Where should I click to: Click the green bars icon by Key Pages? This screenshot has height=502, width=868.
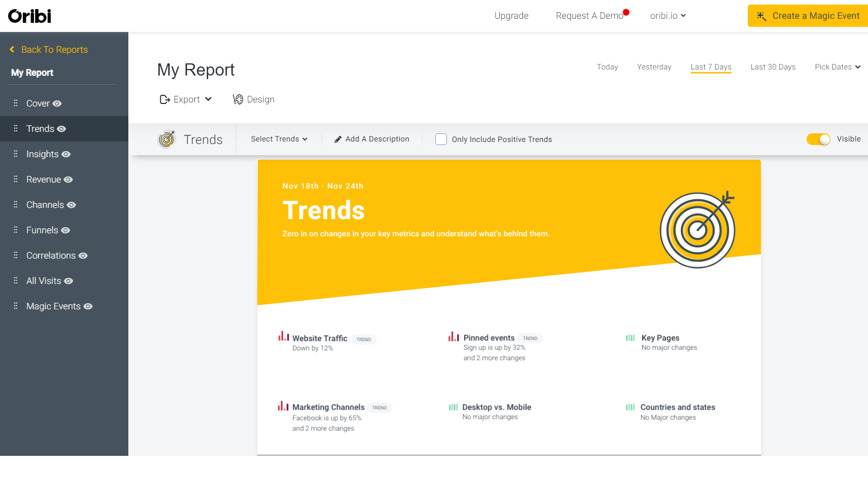point(630,338)
